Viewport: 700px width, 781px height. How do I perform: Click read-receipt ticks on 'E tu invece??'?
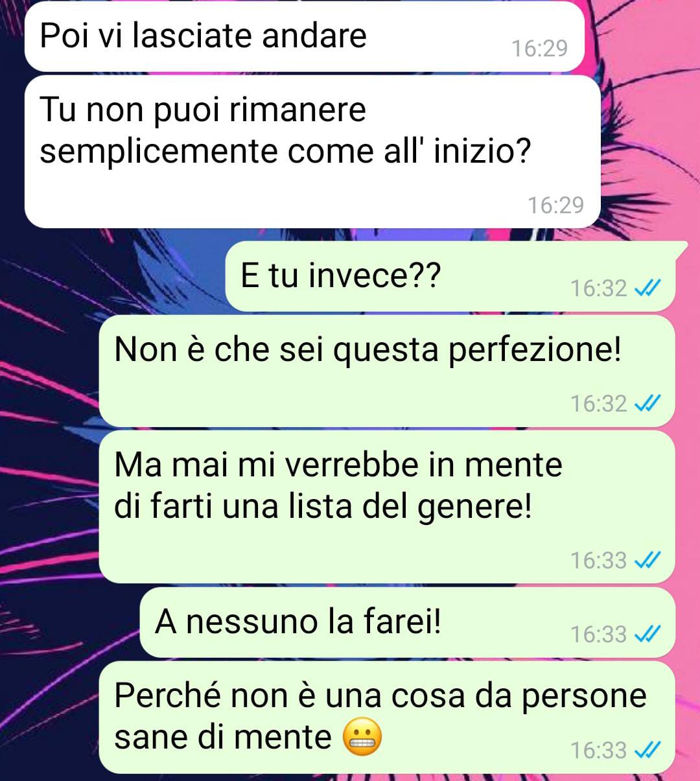[647, 288]
